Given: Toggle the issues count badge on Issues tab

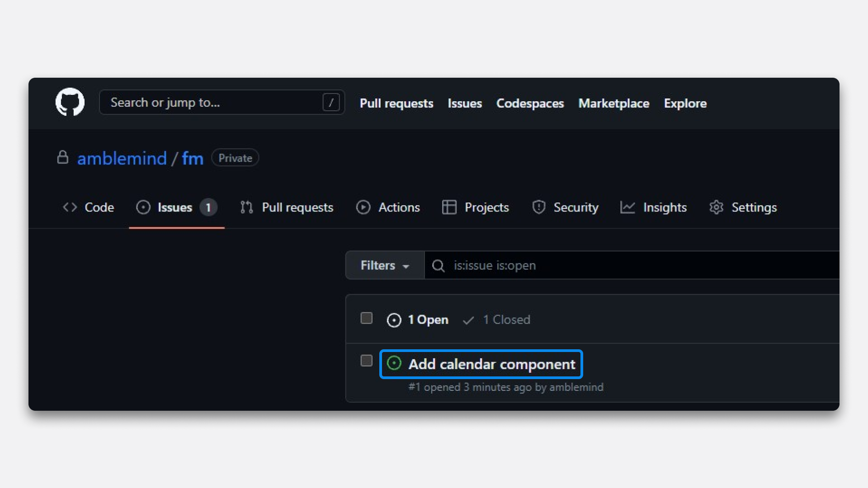Looking at the screenshot, I should [x=208, y=207].
